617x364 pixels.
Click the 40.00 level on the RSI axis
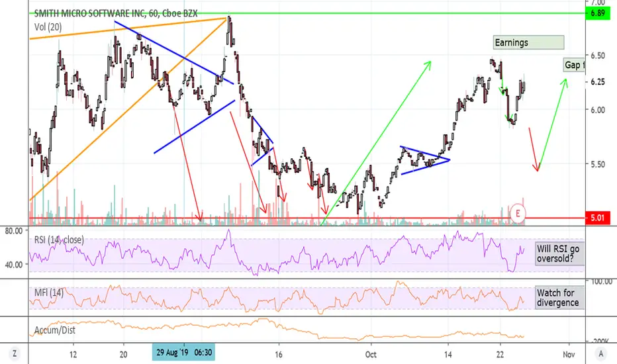click(14, 265)
